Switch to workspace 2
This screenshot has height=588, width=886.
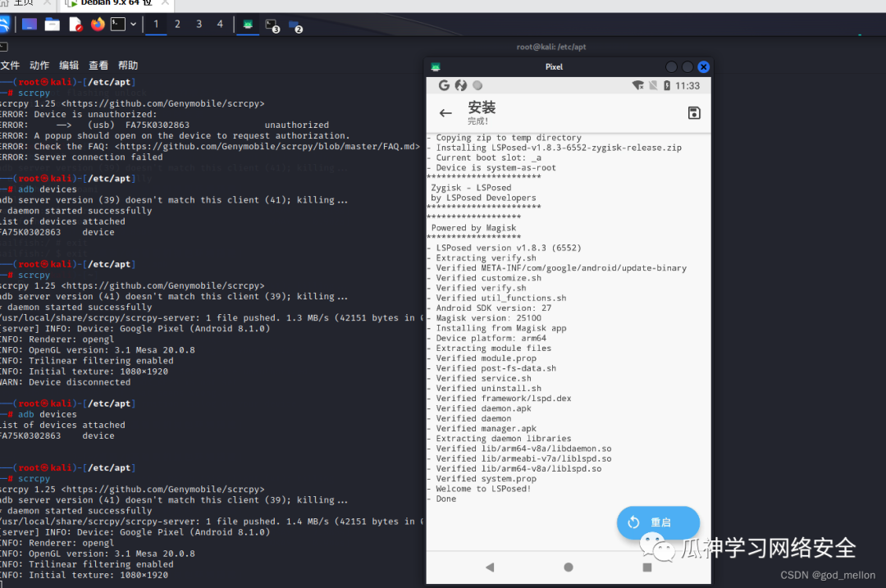tap(177, 25)
